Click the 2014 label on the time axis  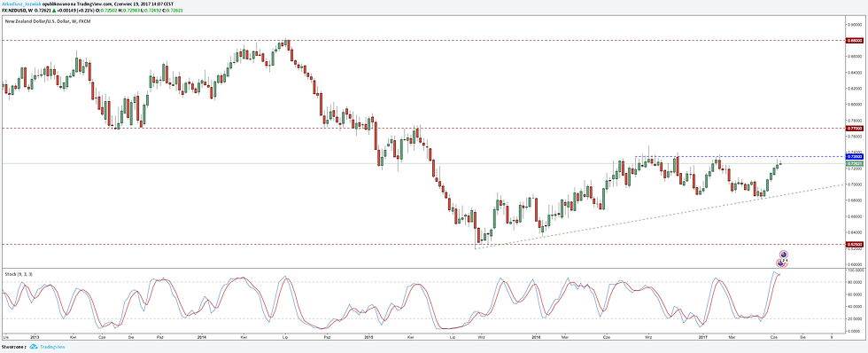pyautogui.click(x=202, y=336)
